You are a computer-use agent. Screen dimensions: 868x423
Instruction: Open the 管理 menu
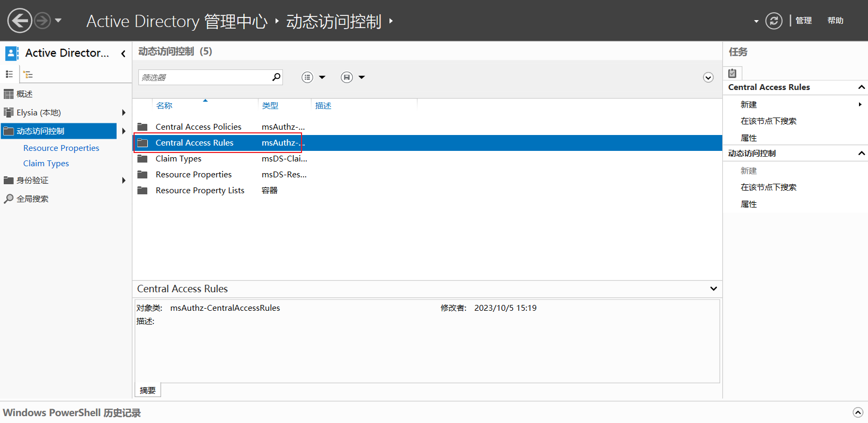click(x=803, y=21)
